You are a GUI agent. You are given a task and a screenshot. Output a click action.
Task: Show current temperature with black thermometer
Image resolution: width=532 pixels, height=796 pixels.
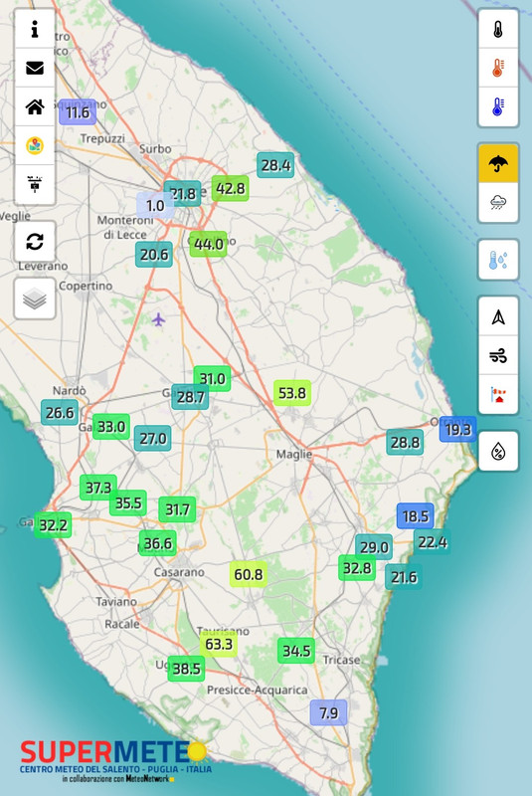point(498,29)
